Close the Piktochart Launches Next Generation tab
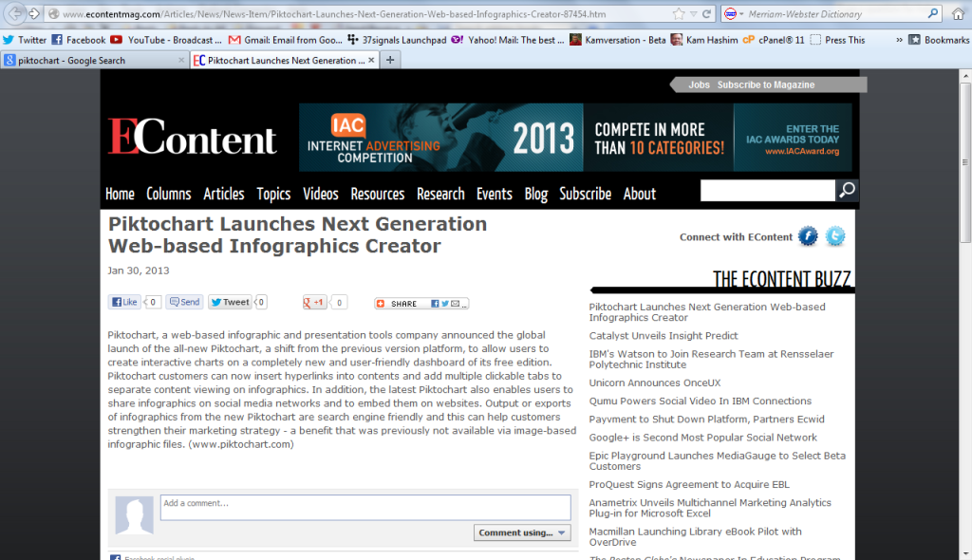This screenshot has width=972, height=560. [x=371, y=60]
